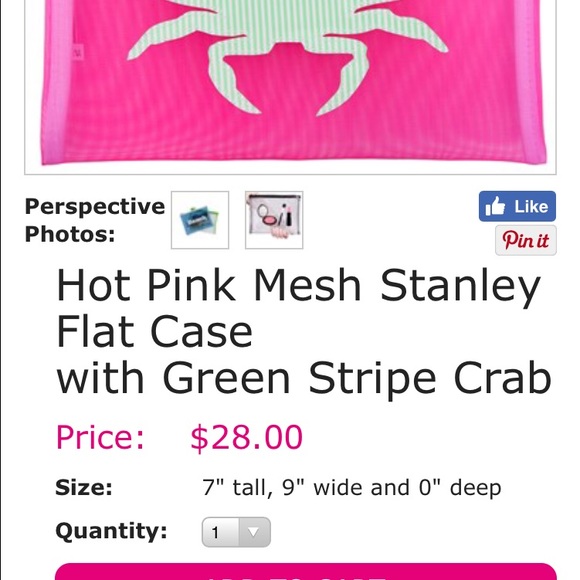Click the Size label
This screenshot has height=580, width=580.
pos(84,488)
